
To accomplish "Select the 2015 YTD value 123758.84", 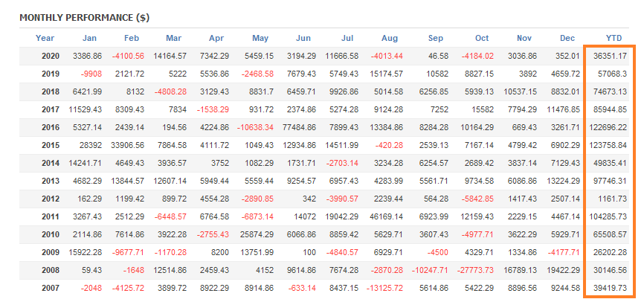I will click(607, 145).
